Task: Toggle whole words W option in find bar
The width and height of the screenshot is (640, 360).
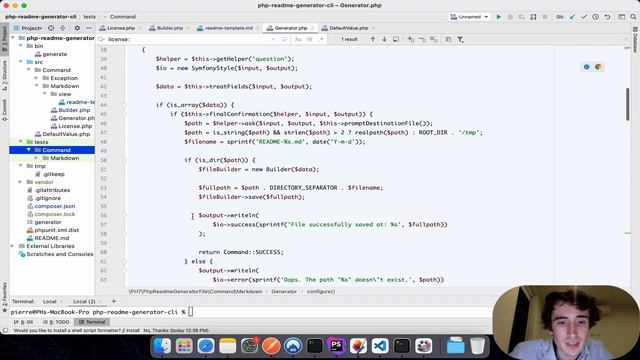Action: (310, 39)
